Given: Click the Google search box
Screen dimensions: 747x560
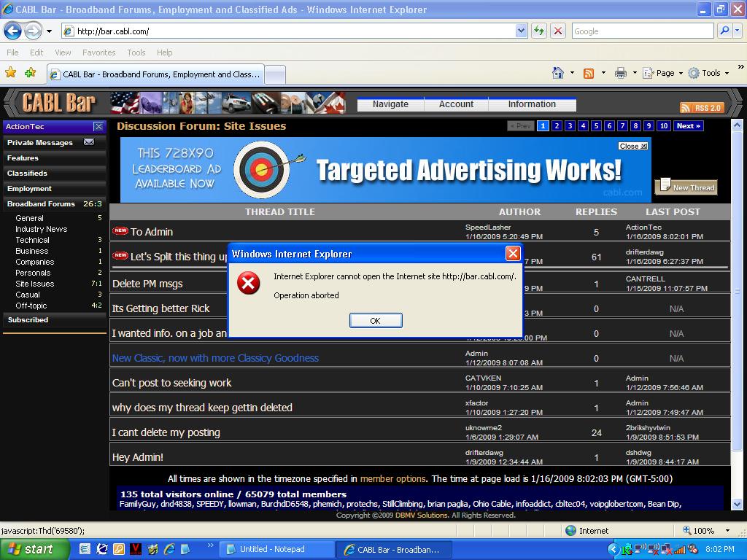Looking at the screenshot, I should (x=642, y=31).
